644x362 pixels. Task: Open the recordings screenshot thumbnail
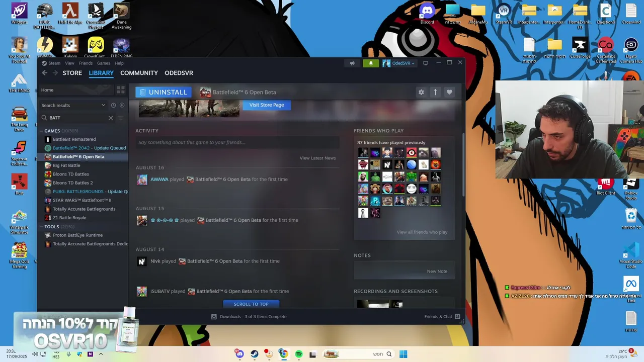379,304
